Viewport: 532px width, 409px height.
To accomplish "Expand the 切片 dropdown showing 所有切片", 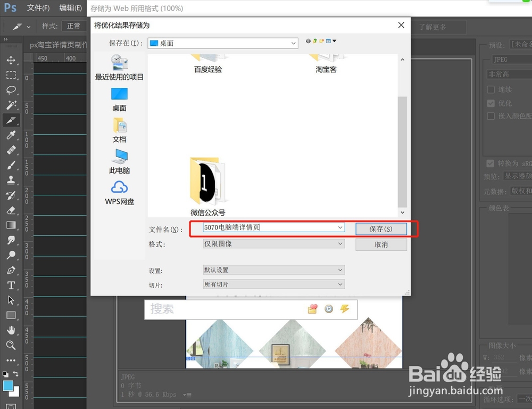I will pyautogui.click(x=341, y=284).
